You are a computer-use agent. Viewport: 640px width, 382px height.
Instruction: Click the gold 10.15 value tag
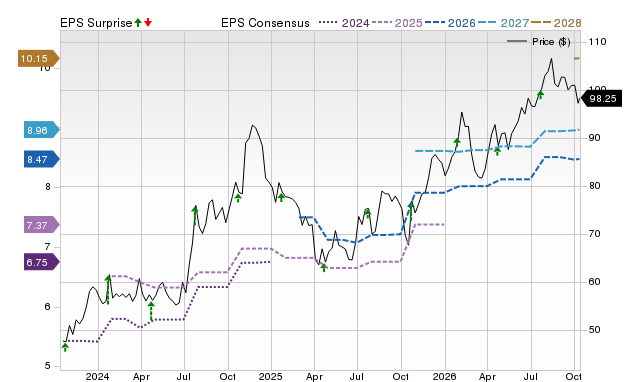tap(38, 58)
